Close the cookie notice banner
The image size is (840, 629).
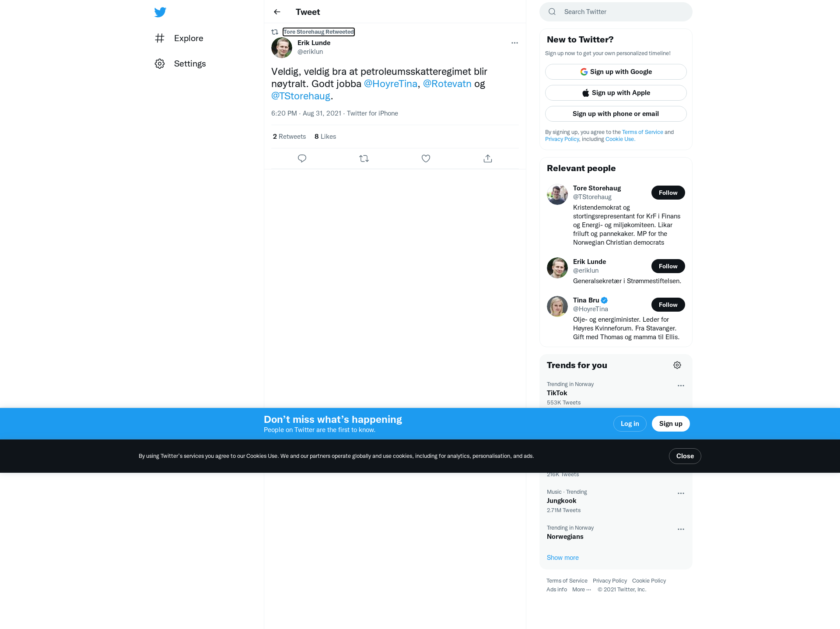coord(685,456)
